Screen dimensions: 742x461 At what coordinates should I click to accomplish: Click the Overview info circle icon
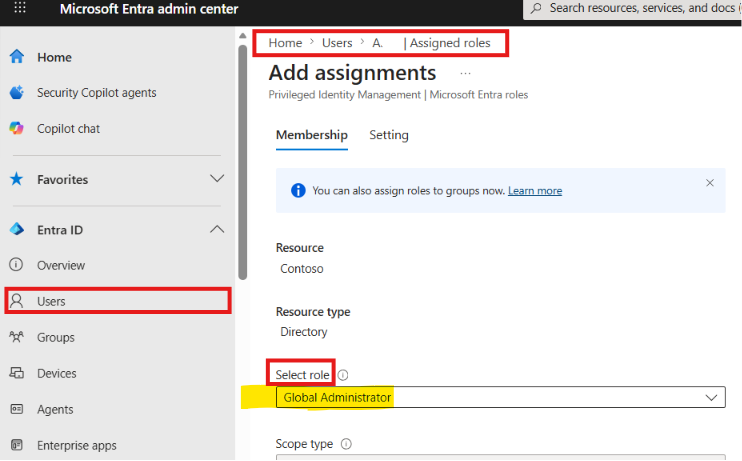[16, 265]
